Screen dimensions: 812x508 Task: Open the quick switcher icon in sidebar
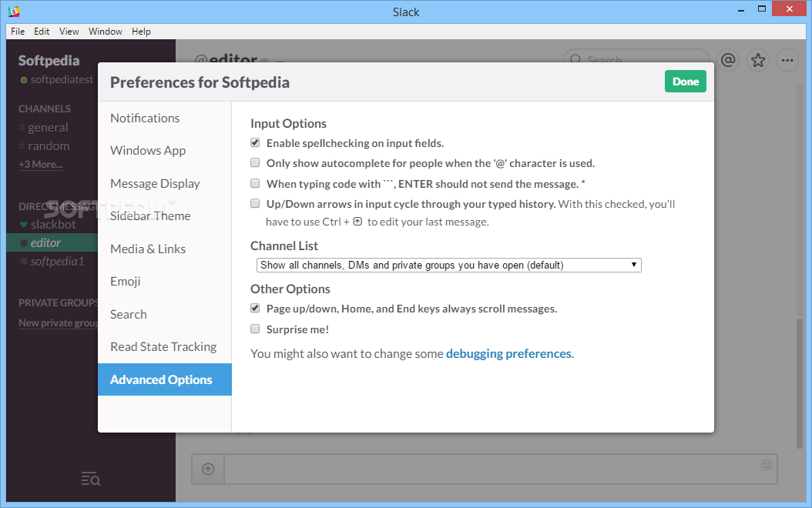tap(91, 479)
